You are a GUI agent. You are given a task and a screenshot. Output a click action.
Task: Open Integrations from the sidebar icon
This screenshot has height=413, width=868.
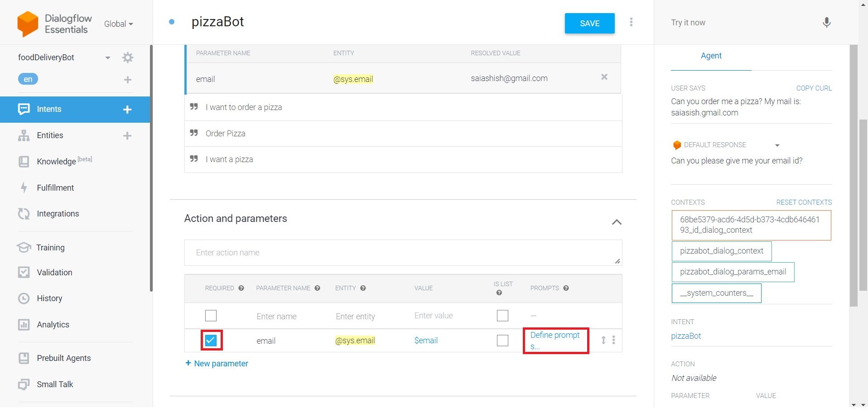coord(24,213)
